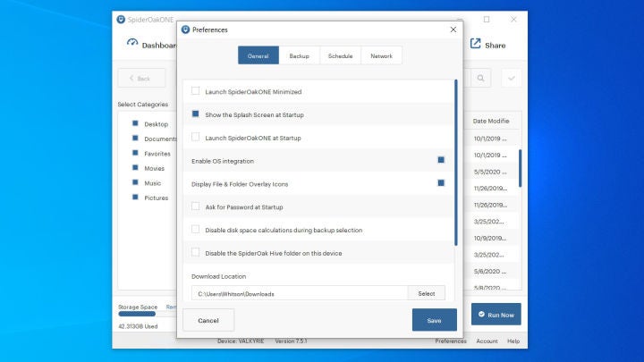Click the Share arrow icon
The image size is (644, 362).
(x=476, y=44)
